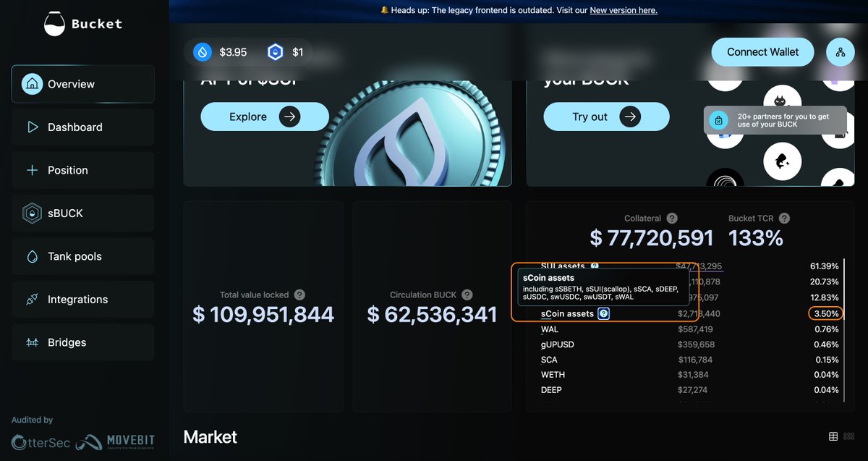868x461 pixels.
Task: Click the Dashboard play-triangle icon
Action: [x=32, y=127]
